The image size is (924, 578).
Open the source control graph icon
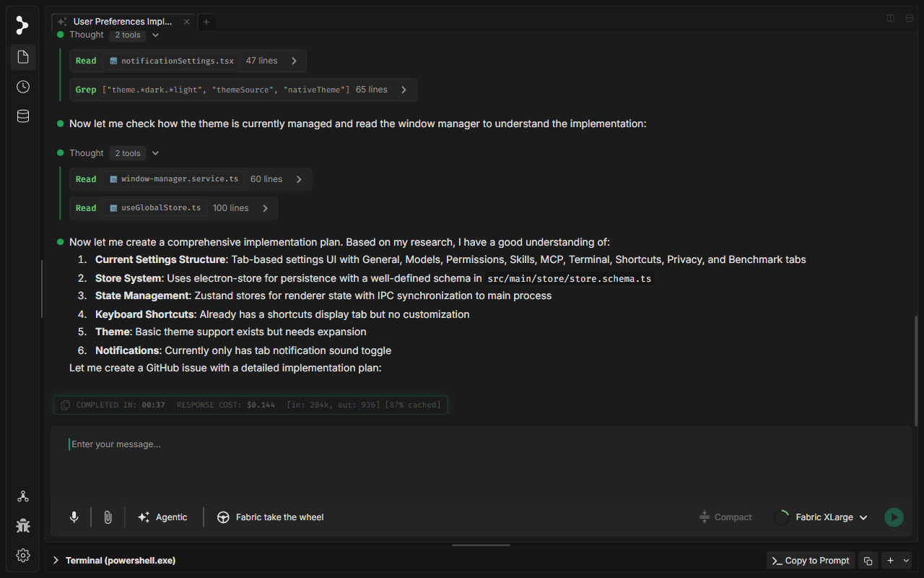click(23, 496)
